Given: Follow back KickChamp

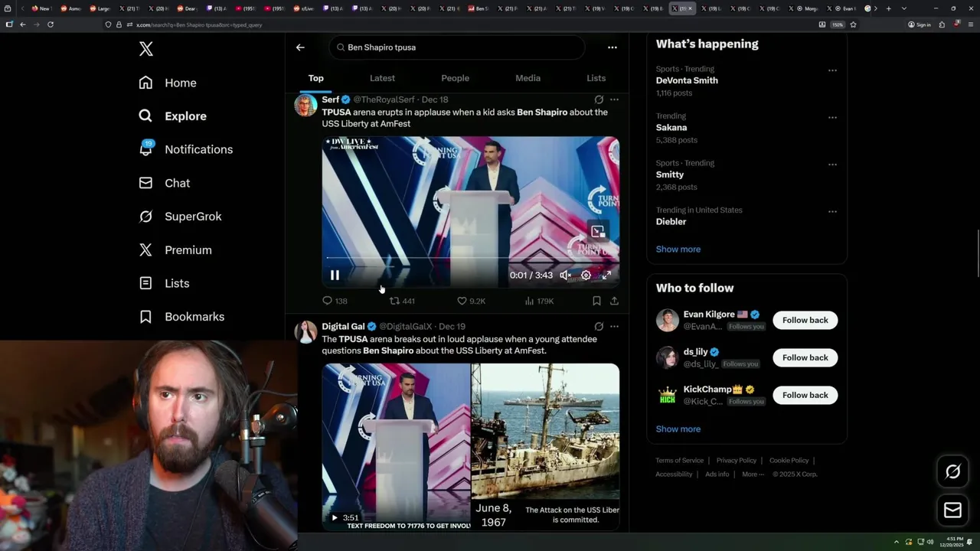Looking at the screenshot, I should click(x=805, y=395).
